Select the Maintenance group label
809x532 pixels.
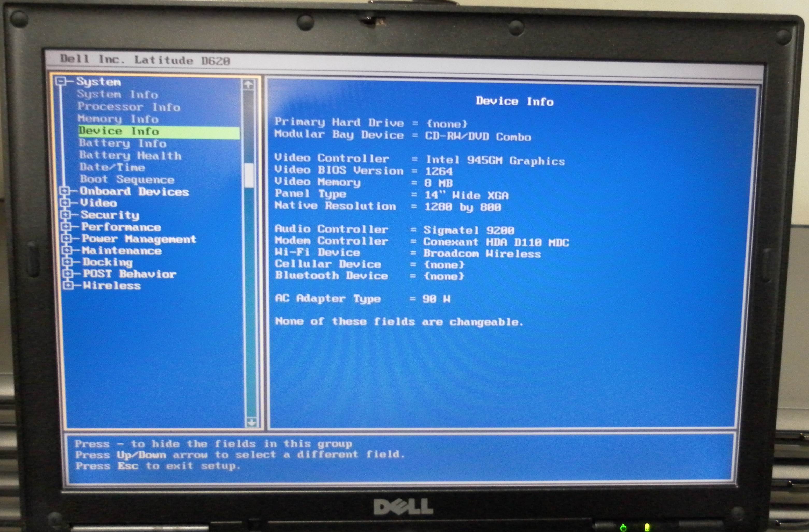[x=122, y=250]
